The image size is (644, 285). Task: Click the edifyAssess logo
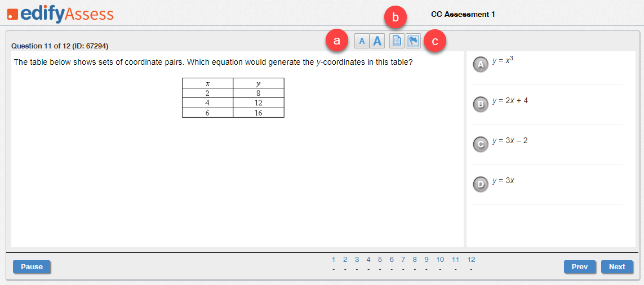tap(60, 15)
